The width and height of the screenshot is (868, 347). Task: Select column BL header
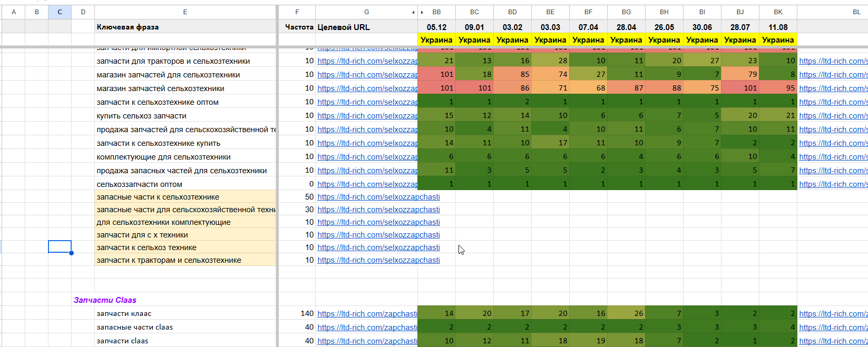tap(856, 12)
